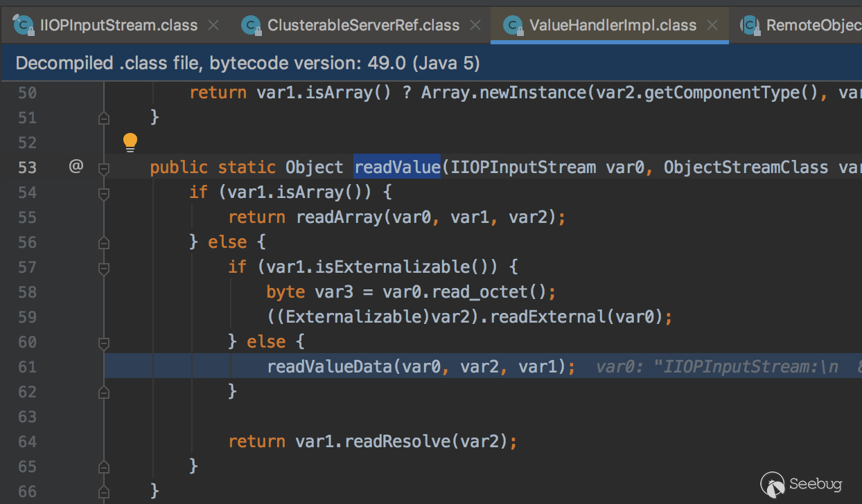Click the highlighted readValue method name
Screen dimensions: 862x504
397,168
